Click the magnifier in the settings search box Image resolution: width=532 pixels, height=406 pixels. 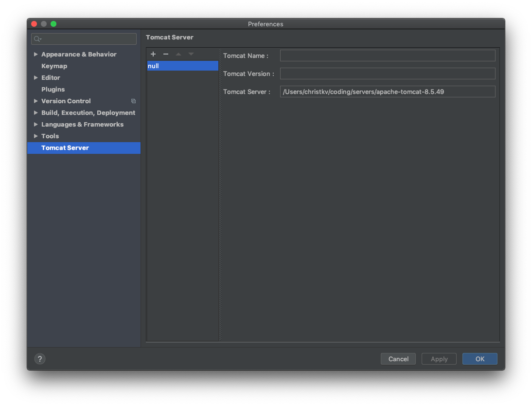(x=36, y=38)
